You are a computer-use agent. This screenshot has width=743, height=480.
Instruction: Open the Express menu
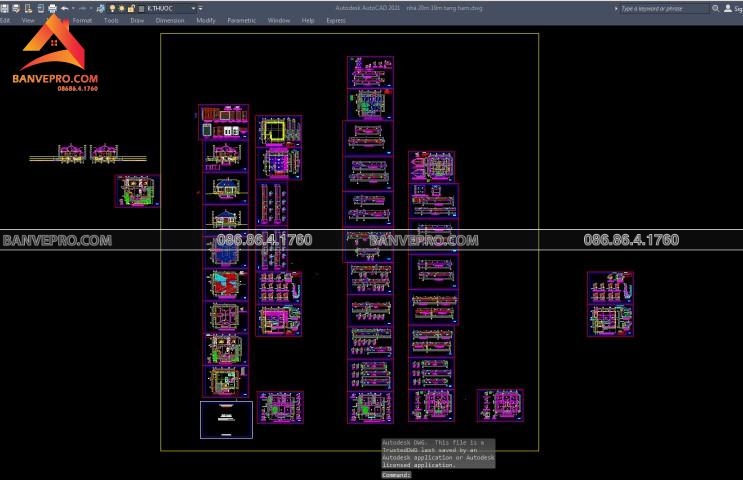point(336,20)
